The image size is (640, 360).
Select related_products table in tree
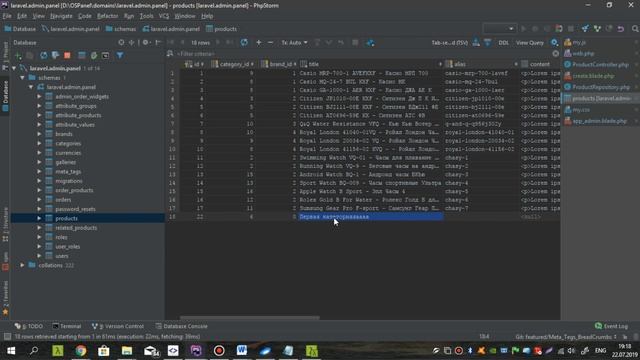[x=76, y=228]
